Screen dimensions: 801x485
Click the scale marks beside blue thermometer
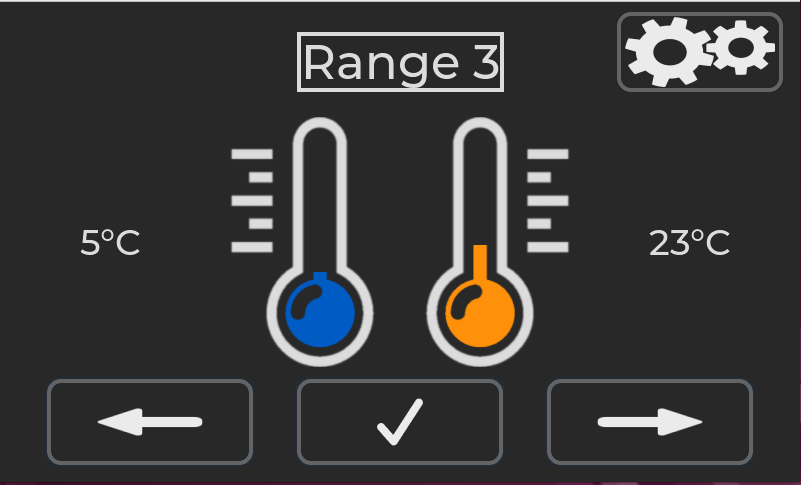[x=252, y=201]
